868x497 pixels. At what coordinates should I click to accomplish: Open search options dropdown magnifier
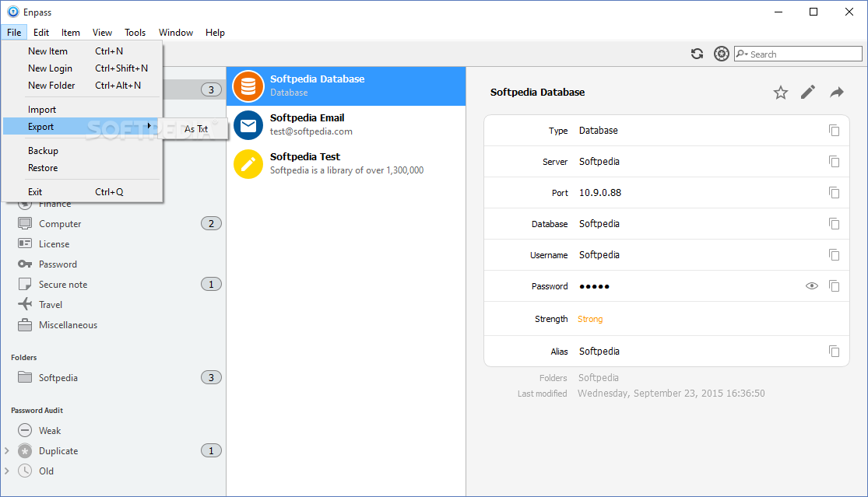[742, 54]
